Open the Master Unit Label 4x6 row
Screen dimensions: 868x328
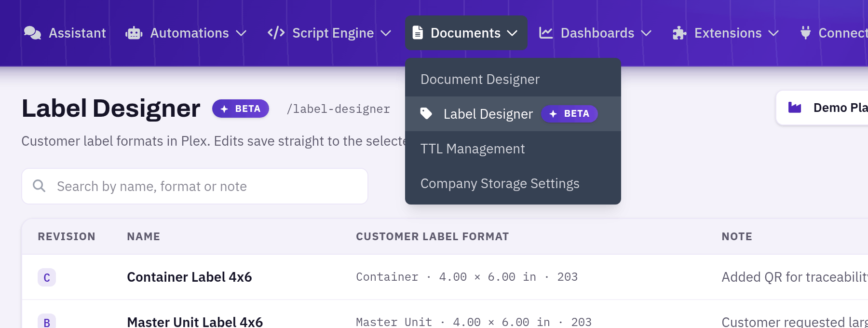coord(445,314)
